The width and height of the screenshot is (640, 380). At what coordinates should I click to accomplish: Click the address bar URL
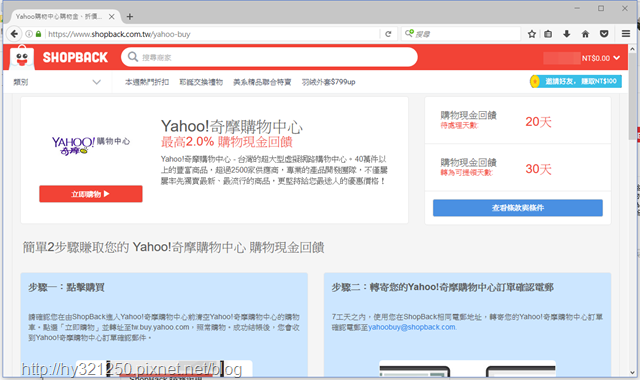[x=119, y=34]
